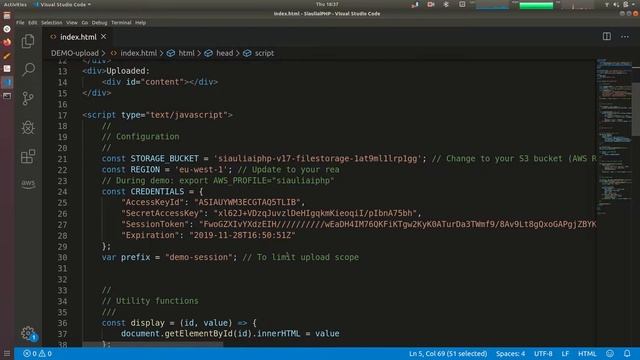Screen dimensions: 640x360
Task: Open the Edit menu
Action: pyautogui.click(x=33, y=23)
